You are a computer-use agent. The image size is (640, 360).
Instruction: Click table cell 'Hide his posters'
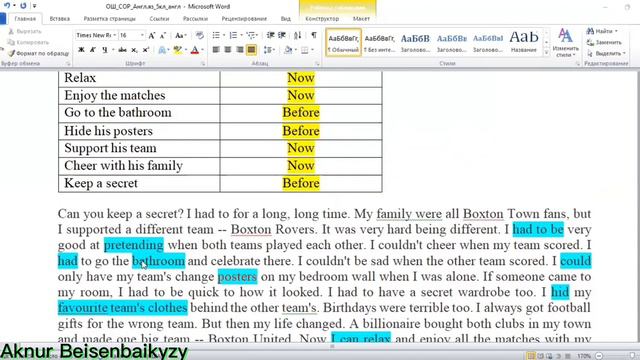pos(139,131)
